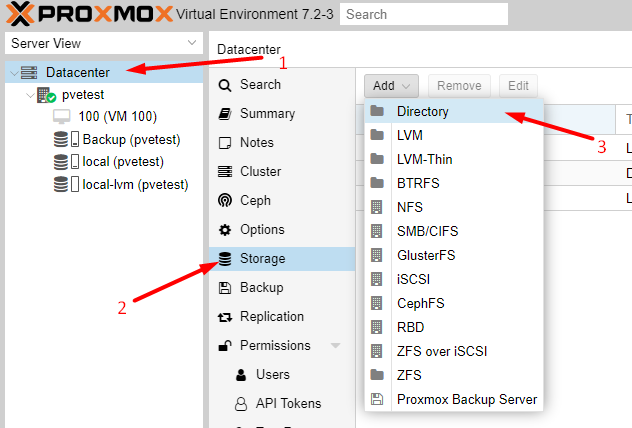Choose Directory from Add menu
Viewport: 632px width, 428px height.
pos(454,111)
